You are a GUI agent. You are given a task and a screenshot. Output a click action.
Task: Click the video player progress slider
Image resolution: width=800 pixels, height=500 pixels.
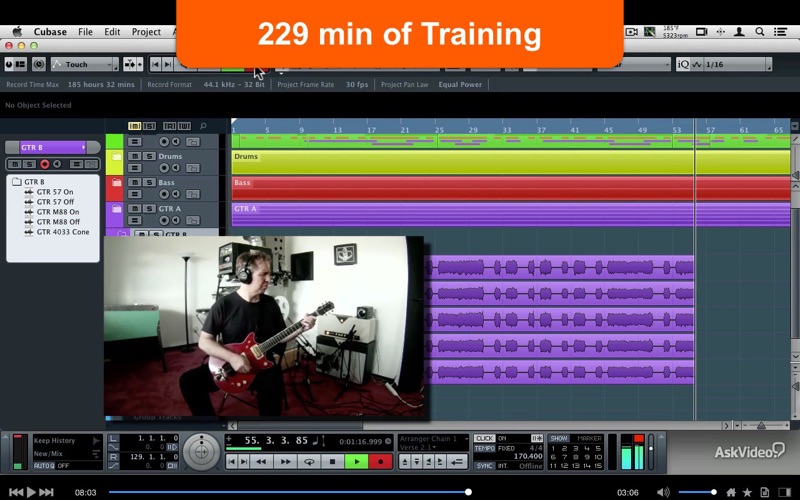289,492
